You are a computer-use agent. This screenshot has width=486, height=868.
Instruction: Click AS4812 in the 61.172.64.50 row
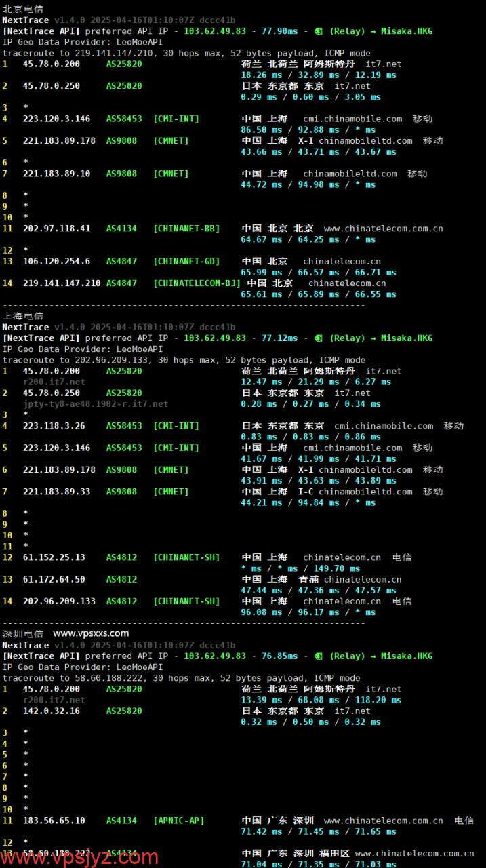121,579
